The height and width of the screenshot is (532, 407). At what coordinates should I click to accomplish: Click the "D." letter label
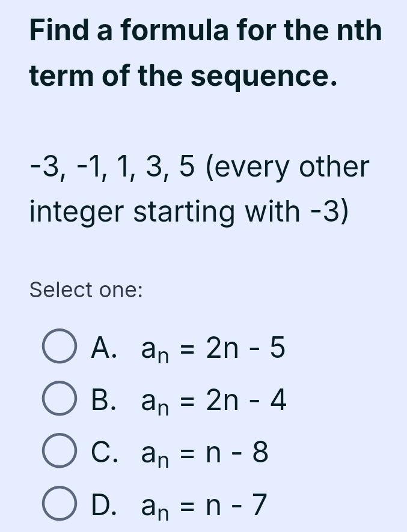tap(103, 504)
